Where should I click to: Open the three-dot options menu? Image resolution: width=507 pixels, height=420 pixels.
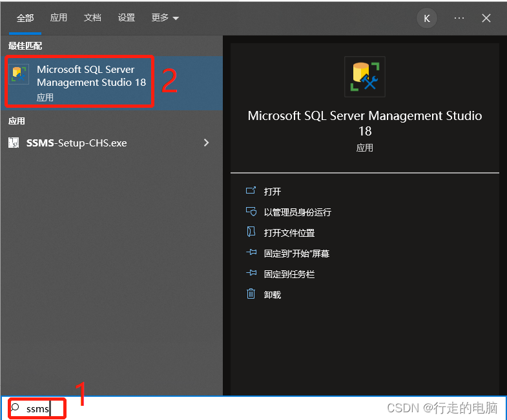coord(459,18)
